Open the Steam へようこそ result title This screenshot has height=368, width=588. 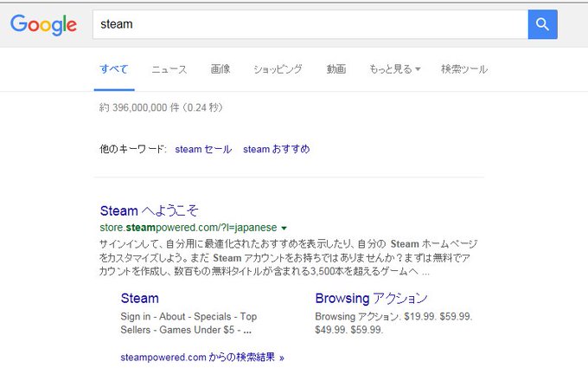149,210
